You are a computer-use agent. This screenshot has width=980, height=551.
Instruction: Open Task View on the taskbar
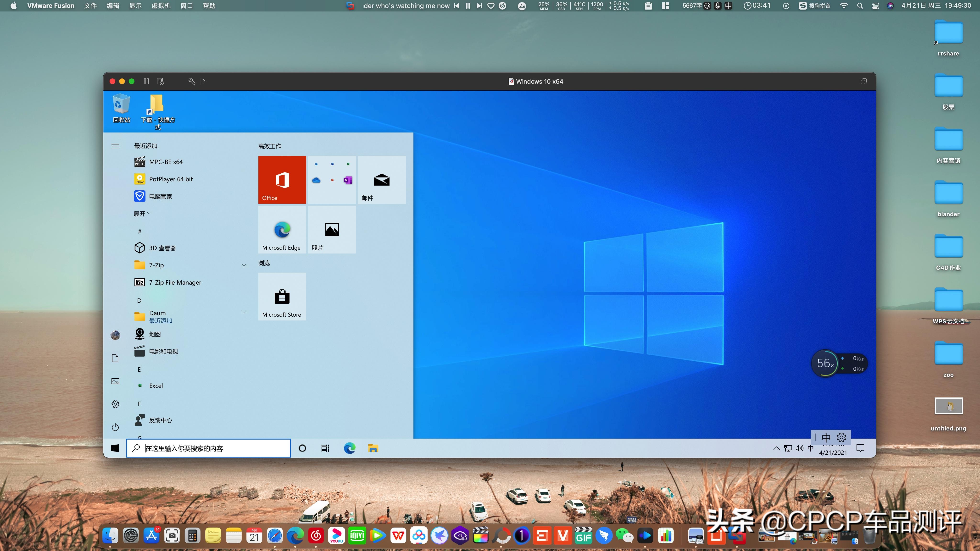tap(325, 448)
